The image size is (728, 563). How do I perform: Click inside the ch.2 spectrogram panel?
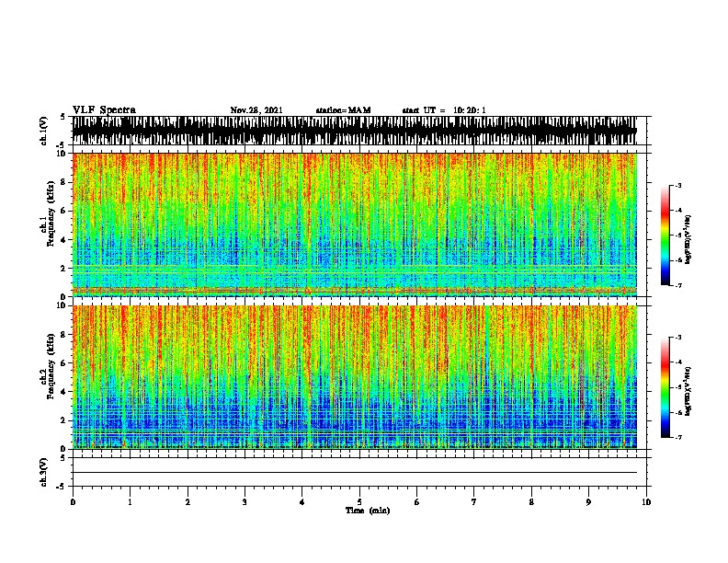click(355, 377)
